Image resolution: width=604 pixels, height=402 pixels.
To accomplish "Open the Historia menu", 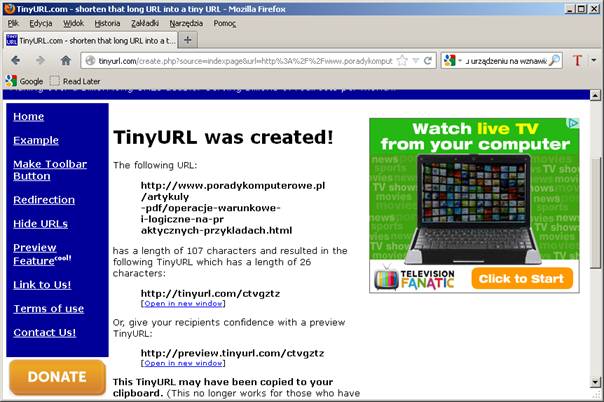I will (x=107, y=23).
